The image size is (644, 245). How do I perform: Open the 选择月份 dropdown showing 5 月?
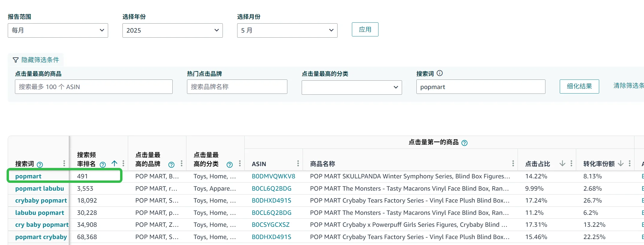coord(287,30)
